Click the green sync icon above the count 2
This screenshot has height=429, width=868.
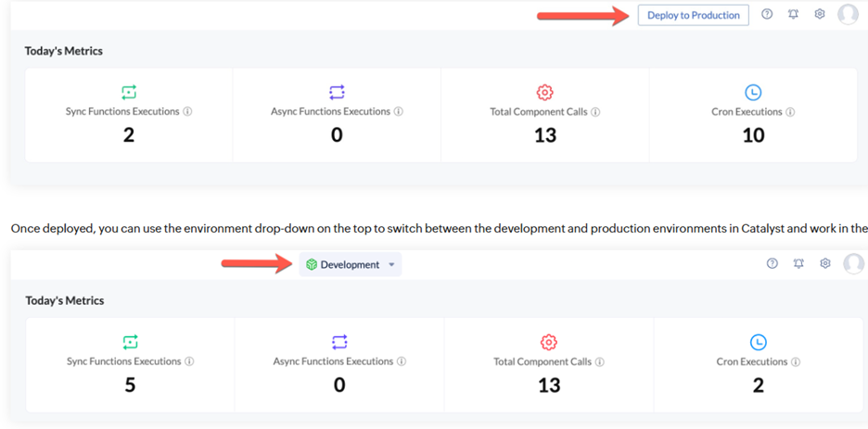(129, 92)
